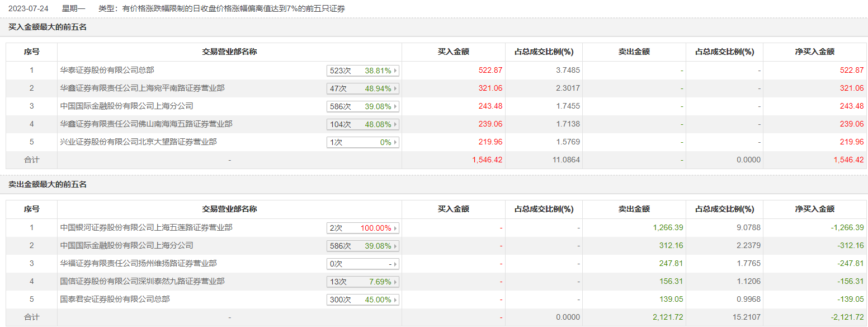The width and height of the screenshot is (868, 327).
Task: Select the ratio value 3.7485
Action: pos(567,70)
